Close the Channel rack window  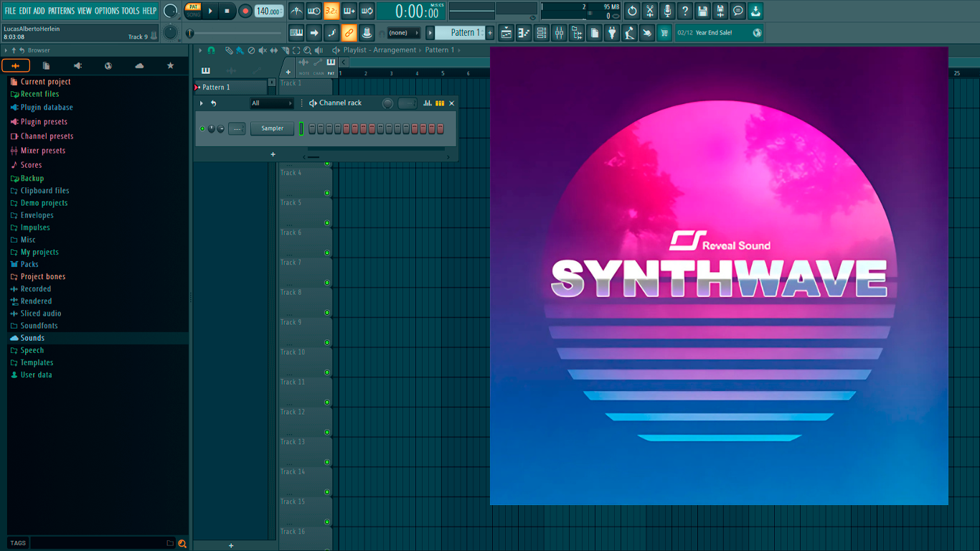pos(451,103)
